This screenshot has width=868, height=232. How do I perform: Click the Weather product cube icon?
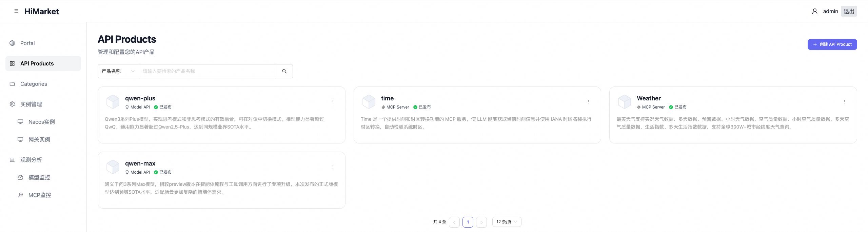(624, 102)
